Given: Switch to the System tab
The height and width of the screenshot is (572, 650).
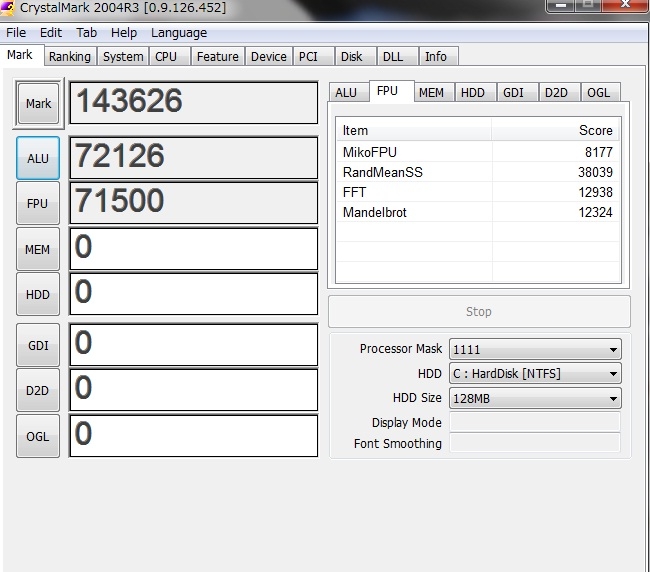Looking at the screenshot, I should (x=123, y=57).
